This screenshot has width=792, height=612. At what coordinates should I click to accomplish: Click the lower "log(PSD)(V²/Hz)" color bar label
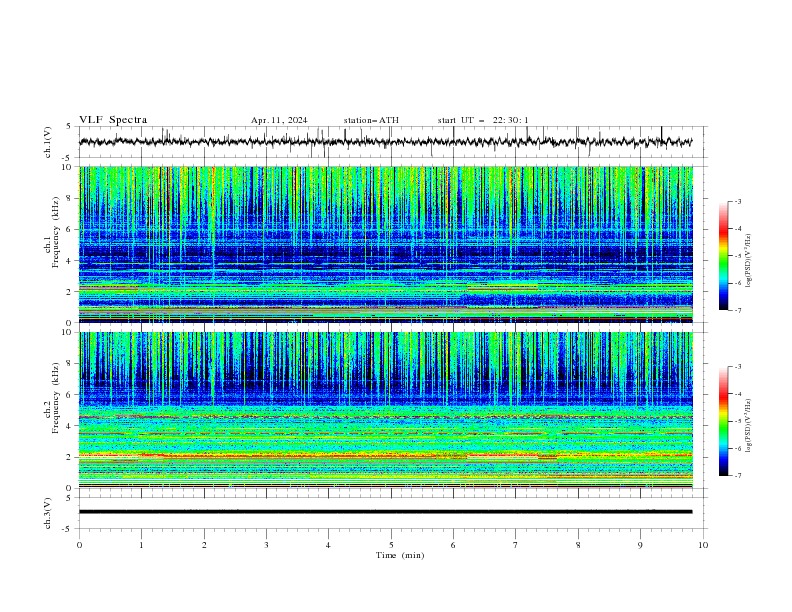tap(749, 425)
